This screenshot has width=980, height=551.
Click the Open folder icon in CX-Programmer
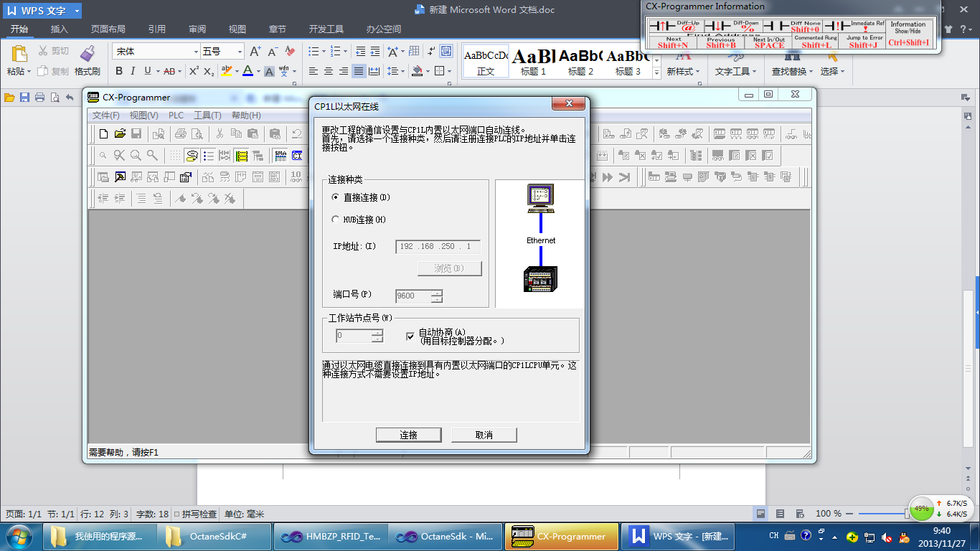coord(120,133)
